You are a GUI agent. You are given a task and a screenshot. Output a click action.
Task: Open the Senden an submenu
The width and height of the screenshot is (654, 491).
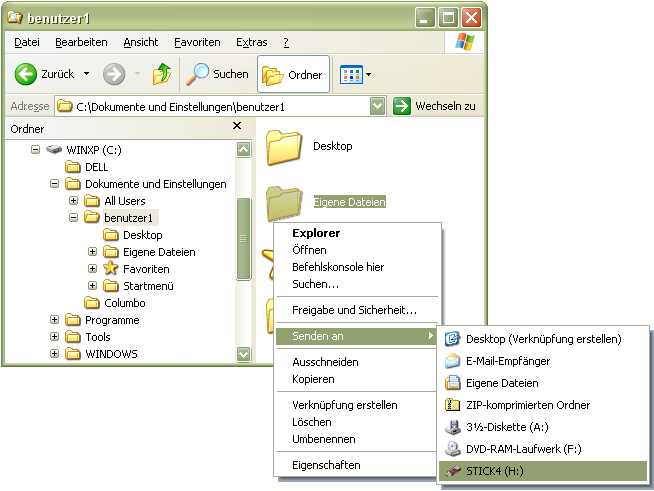(357, 336)
